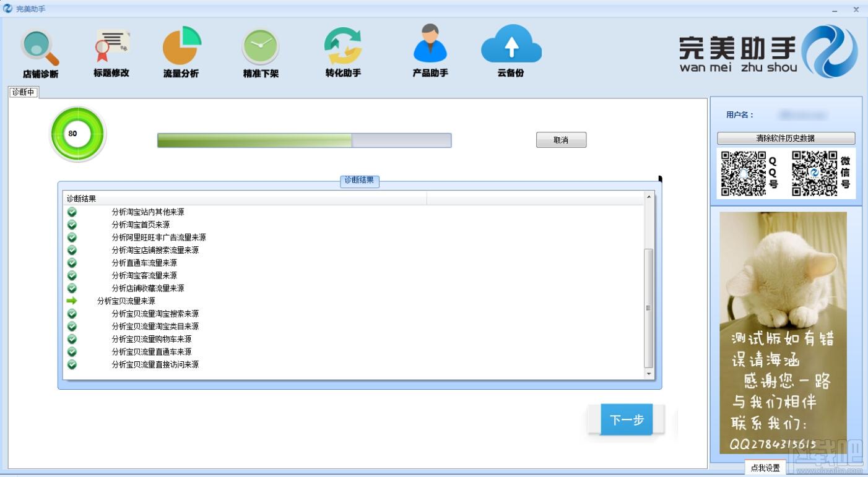This screenshot has width=868, height=477.
Task: Click 清除软件历史数据 button
Action: (x=786, y=138)
